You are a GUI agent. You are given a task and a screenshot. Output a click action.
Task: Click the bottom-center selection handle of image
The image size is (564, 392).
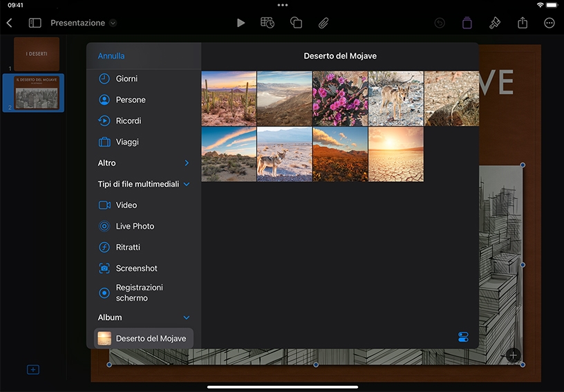[316, 364]
